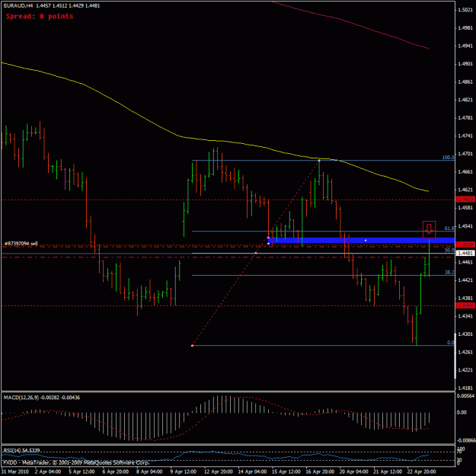Click the 2 Apr 04:00 time label
Viewport: 476px width, 476px height.
48,471
